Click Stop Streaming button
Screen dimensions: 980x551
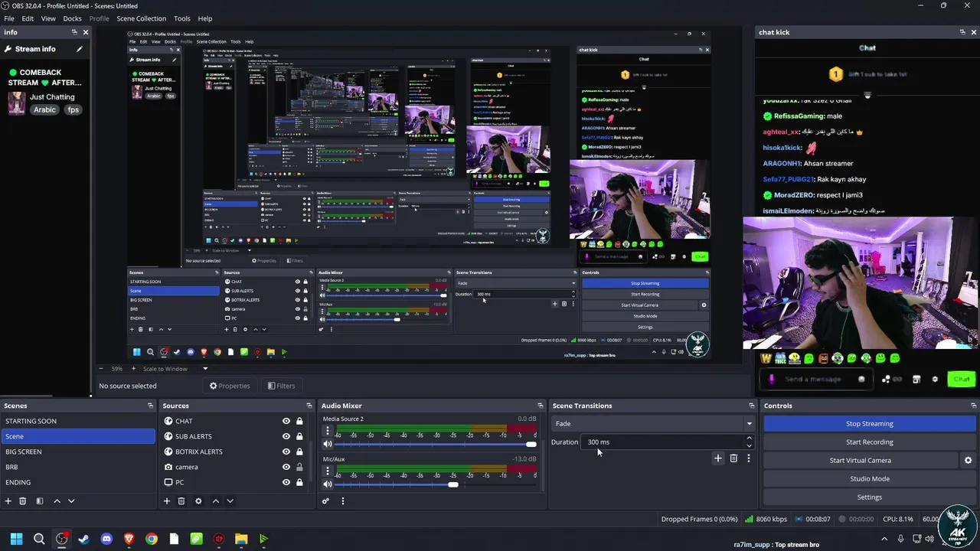870,423
